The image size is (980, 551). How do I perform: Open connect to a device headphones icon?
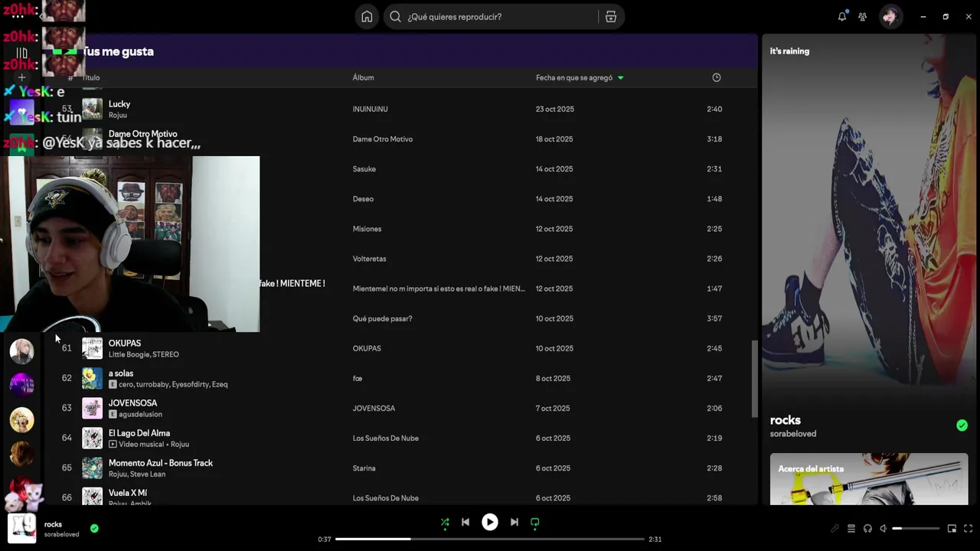[x=867, y=528]
